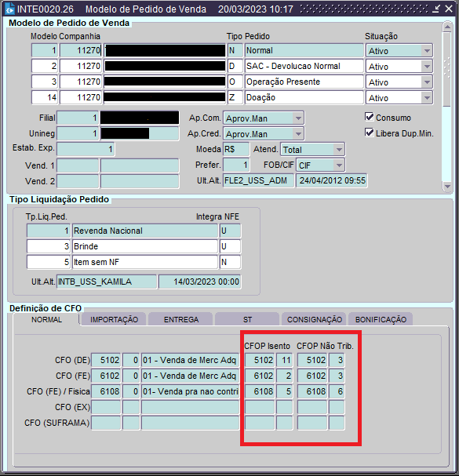Uncheck the Libera Dup.Min. checkbox
This screenshot has height=476, width=459.
(x=370, y=133)
